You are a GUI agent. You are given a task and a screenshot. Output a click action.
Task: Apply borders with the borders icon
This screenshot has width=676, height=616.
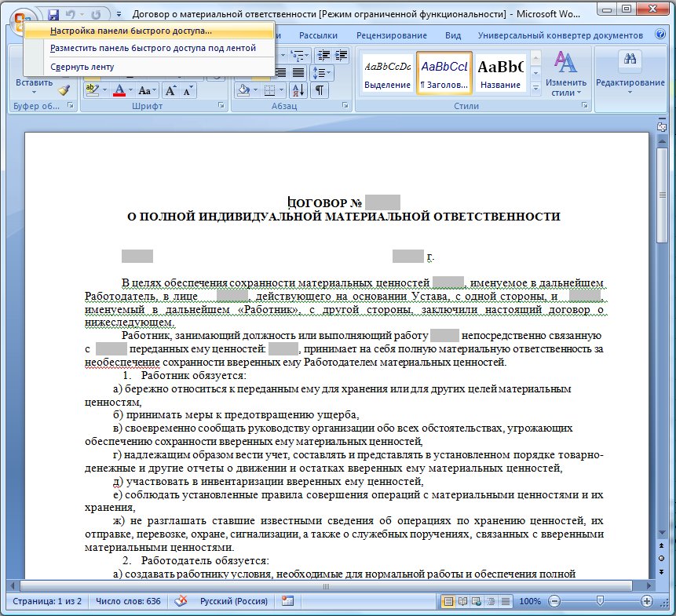click(x=270, y=90)
